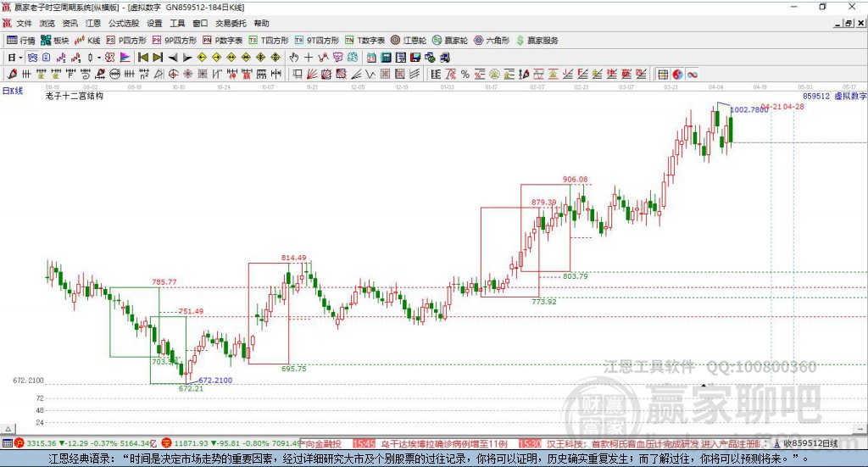Screen dimensions: 868x467
Task: Open the 设置 menu
Action: (154, 23)
